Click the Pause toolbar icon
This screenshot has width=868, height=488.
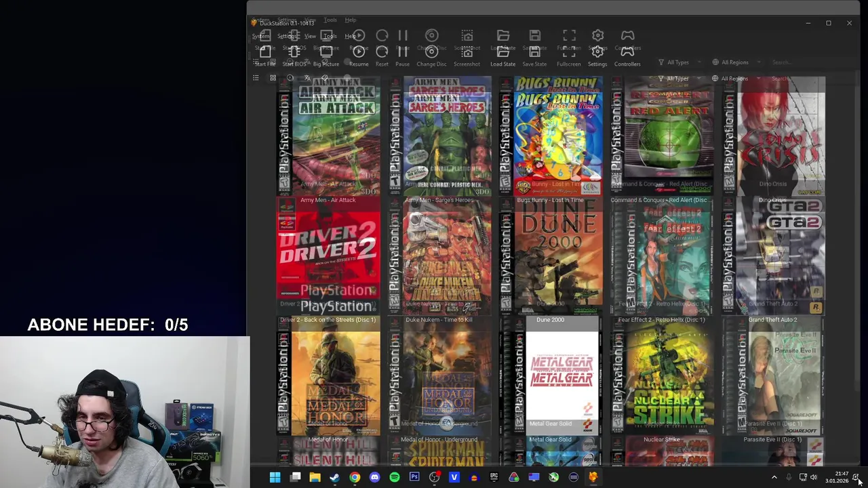(x=403, y=52)
